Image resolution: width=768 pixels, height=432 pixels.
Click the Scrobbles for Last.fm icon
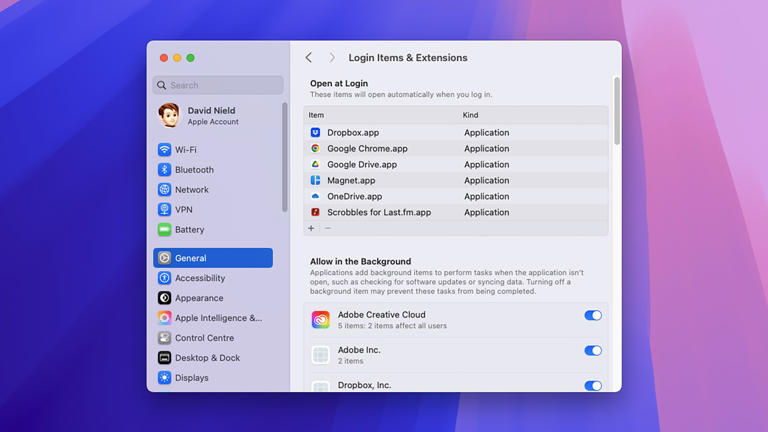click(x=315, y=212)
